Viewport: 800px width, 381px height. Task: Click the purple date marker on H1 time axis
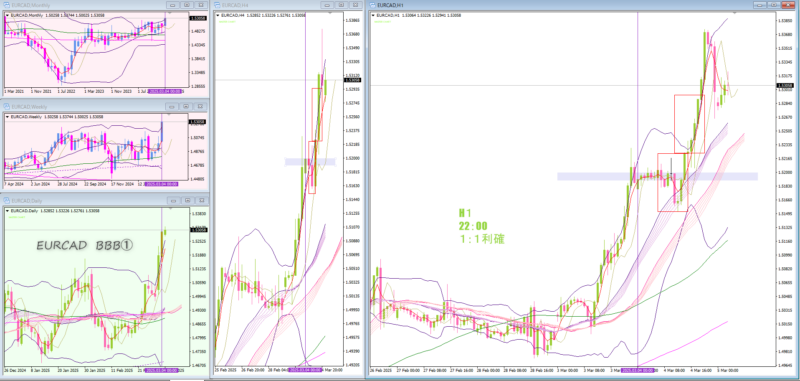638,370
